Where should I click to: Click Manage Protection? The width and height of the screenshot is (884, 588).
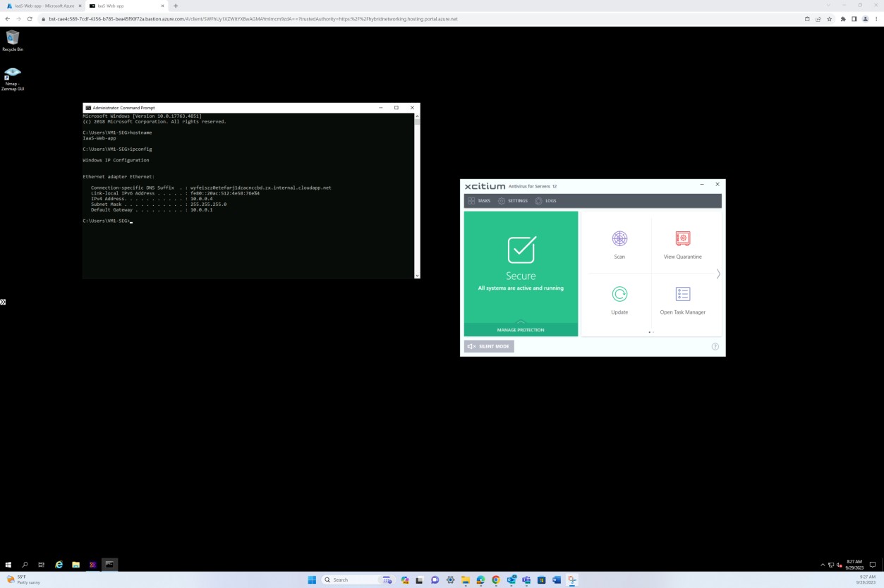pyautogui.click(x=520, y=329)
